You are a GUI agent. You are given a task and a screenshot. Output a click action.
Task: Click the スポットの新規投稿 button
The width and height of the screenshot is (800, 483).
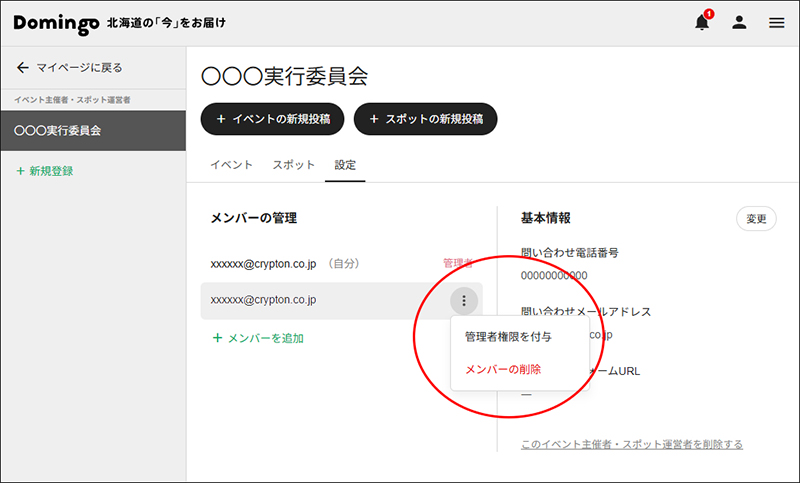point(426,119)
